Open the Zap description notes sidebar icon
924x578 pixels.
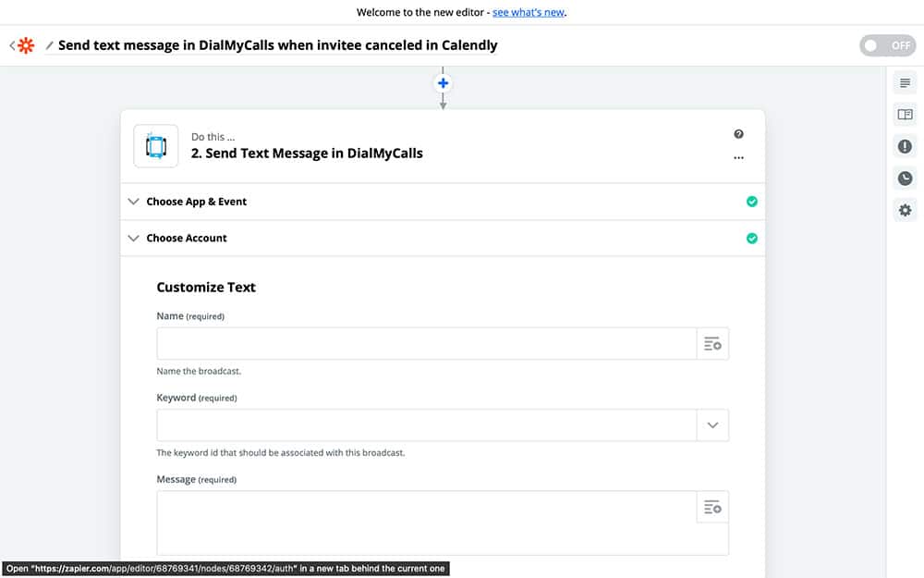(905, 83)
